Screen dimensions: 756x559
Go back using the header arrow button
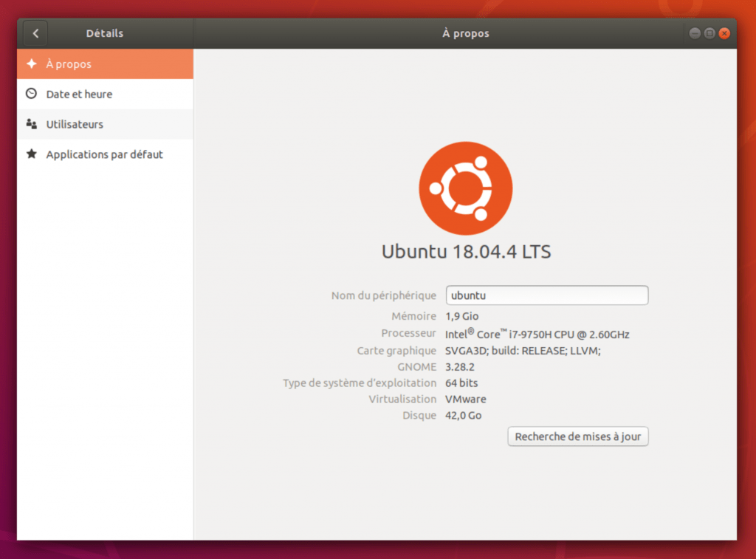click(35, 33)
